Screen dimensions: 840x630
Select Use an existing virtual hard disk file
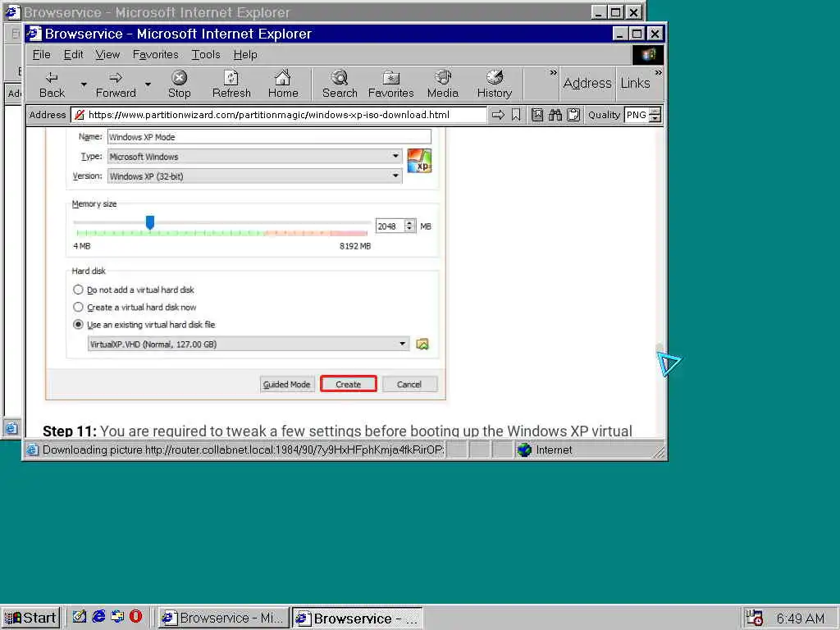(144, 325)
